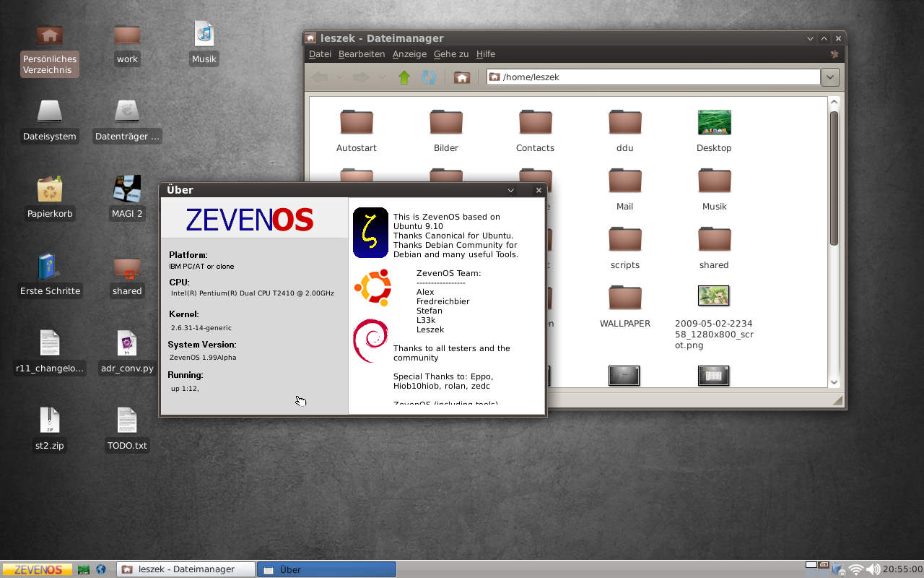Screen dimensions: 924x578
Task: Open the Datei menu
Action: pos(320,54)
